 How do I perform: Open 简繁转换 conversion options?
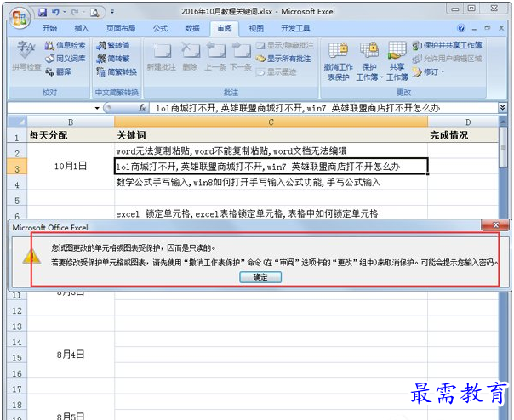(x=117, y=71)
